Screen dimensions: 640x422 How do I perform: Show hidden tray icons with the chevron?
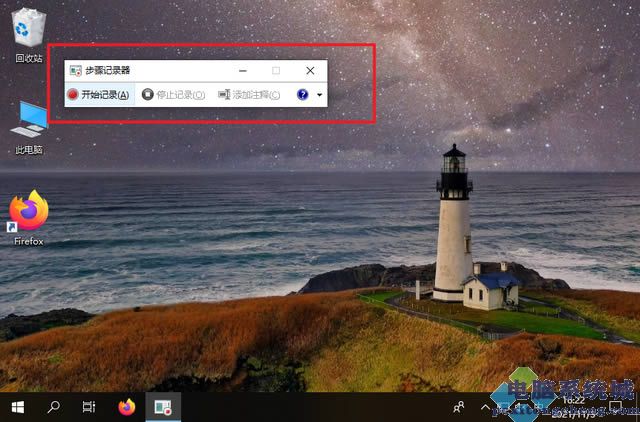[485, 407]
